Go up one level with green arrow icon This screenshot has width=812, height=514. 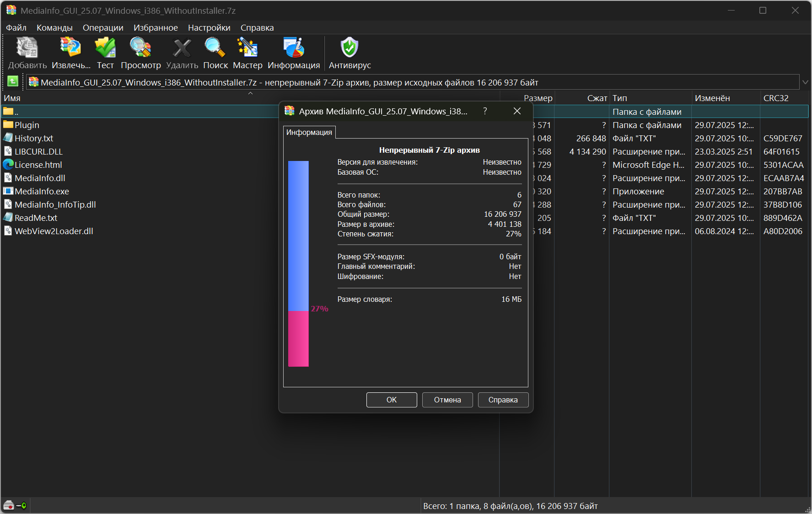13,81
